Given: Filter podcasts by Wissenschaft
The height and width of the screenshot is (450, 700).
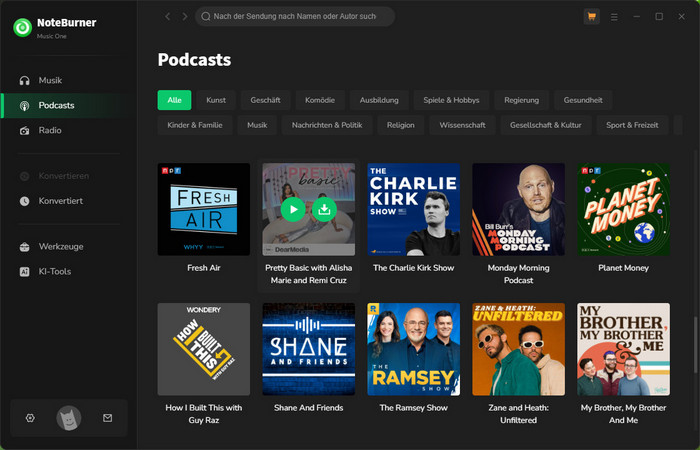Looking at the screenshot, I should pyautogui.click(x=462, y=125).
